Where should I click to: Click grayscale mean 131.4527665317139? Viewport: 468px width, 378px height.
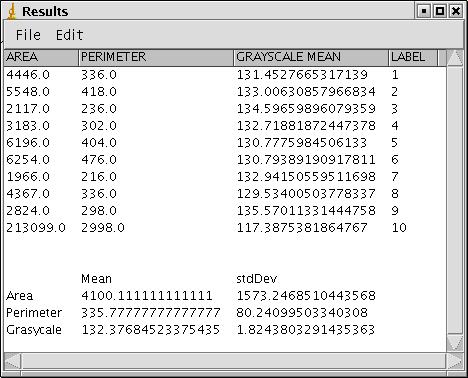click(302, 75)
